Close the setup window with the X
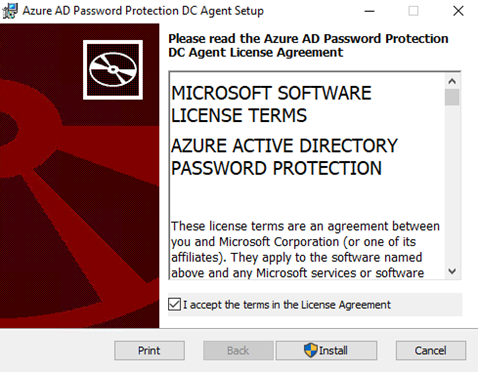 (x=458, y=11)
